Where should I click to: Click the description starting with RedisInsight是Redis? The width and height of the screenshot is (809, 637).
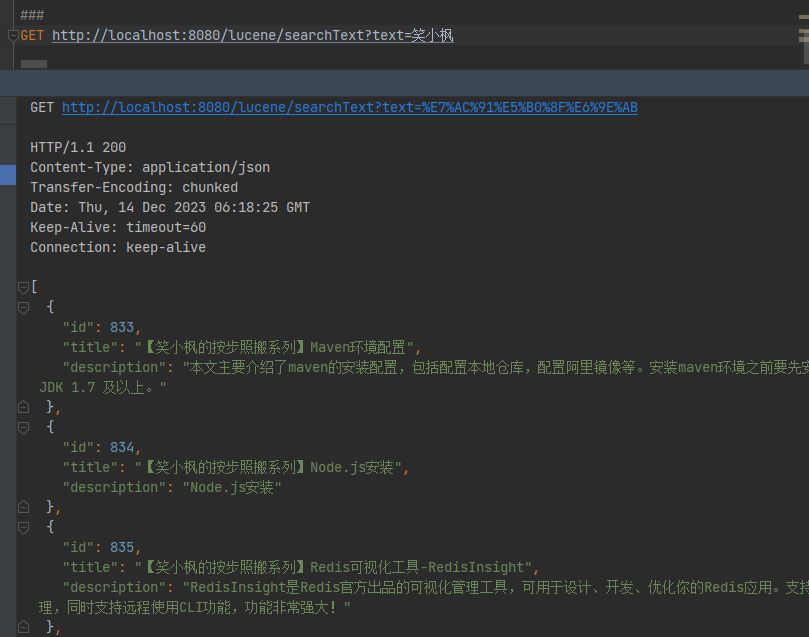click(x=495, y=587)
